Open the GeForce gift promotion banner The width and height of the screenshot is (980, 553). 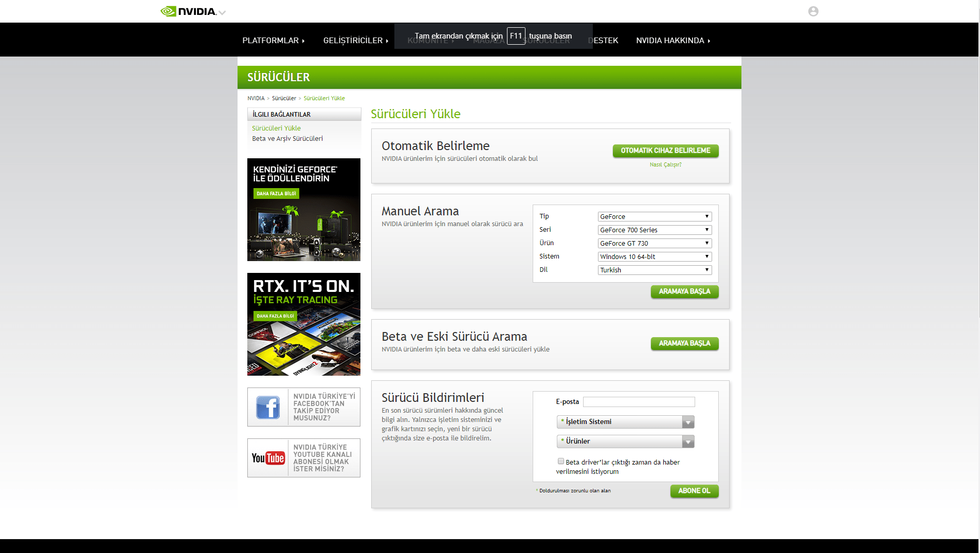pyautogui.click(x=304, y=210)
